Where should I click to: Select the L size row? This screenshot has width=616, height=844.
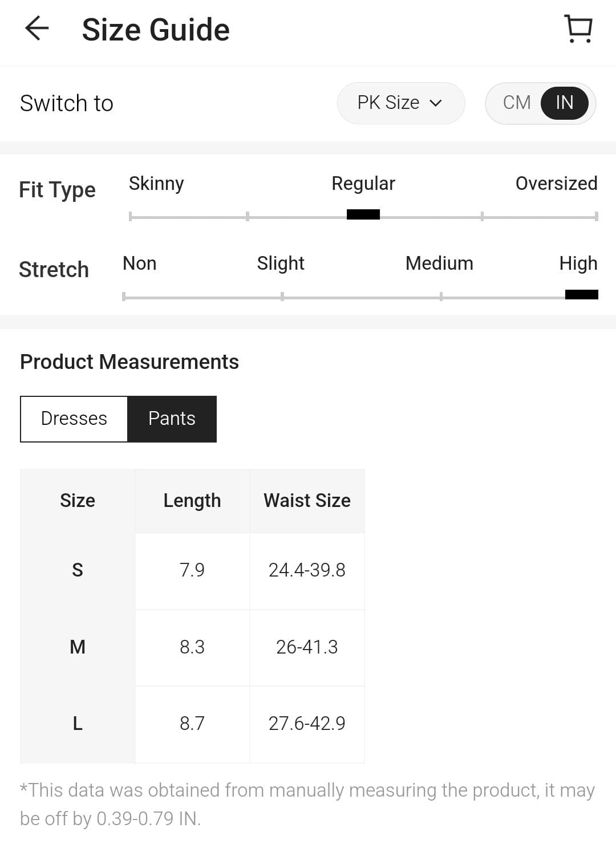tap(78, 724)
